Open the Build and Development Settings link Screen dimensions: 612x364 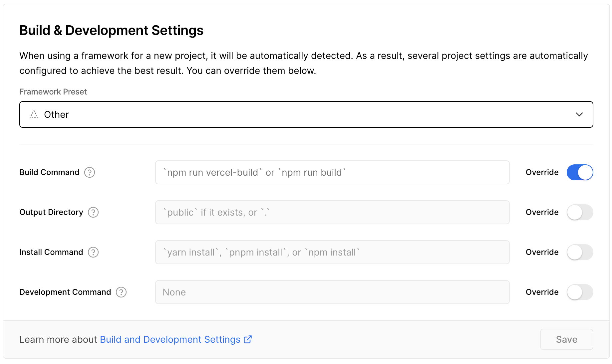tap(170, 339)
